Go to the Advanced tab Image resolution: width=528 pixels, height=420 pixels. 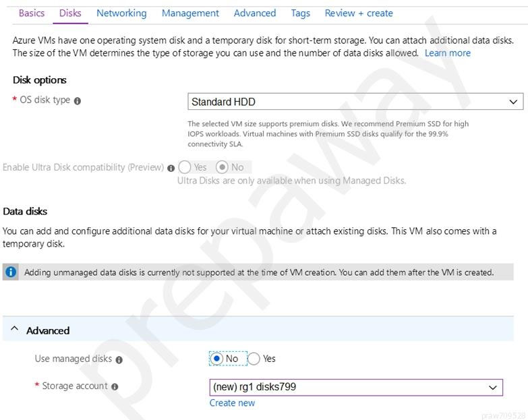coord(255,13)
